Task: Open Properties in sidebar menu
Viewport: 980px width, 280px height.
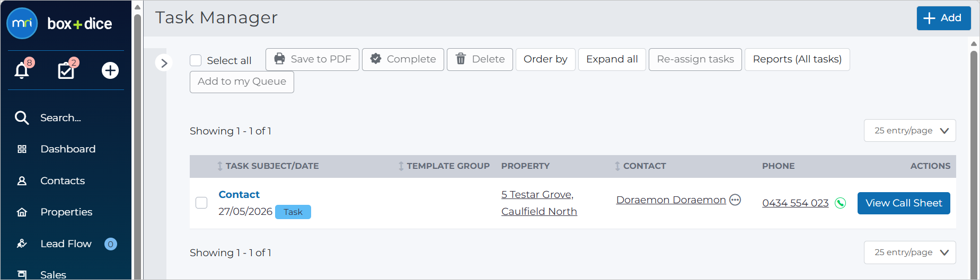Action: [x=66, y=212]
